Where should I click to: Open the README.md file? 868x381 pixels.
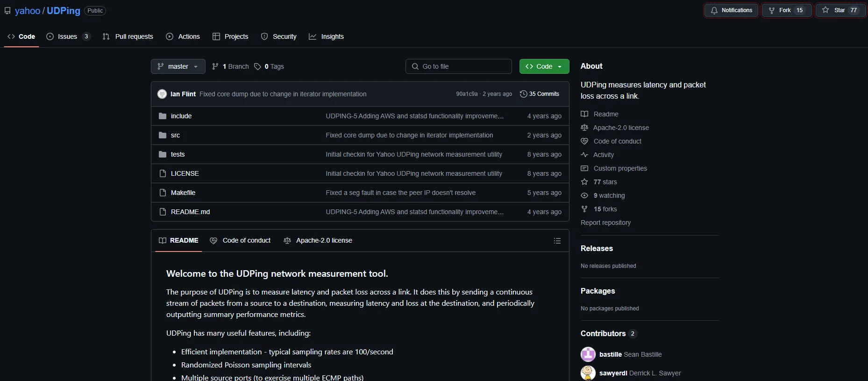click(x=190, y=212)
